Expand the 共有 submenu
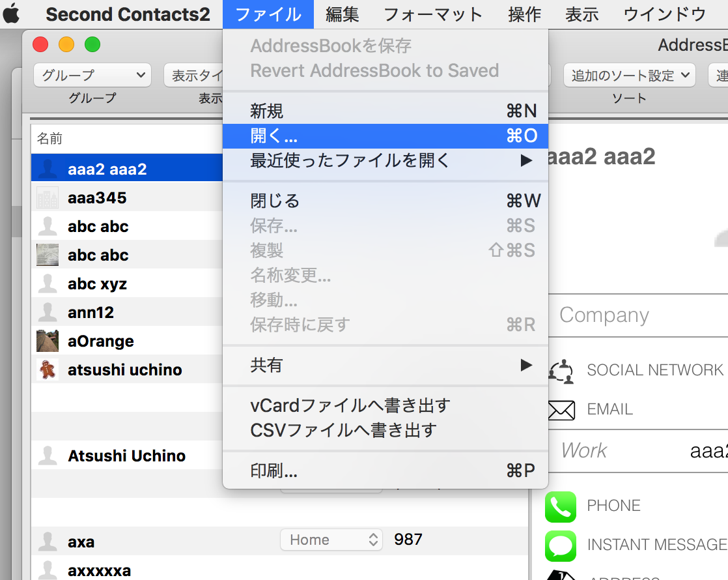This screenshot has width=728, height=580. pos(385,366)
